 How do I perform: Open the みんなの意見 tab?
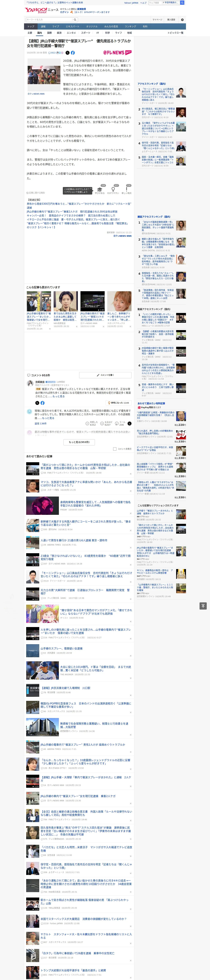pyautogui.click(x=111, y=27)
